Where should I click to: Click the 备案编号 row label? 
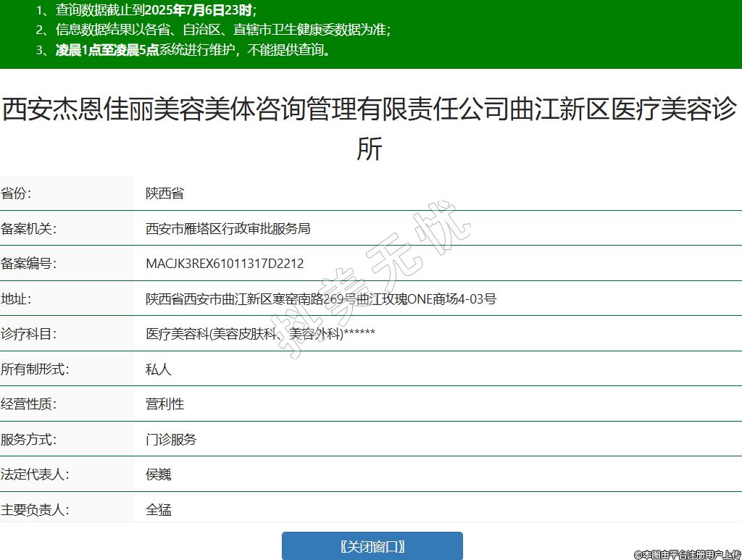coord(29,264)
